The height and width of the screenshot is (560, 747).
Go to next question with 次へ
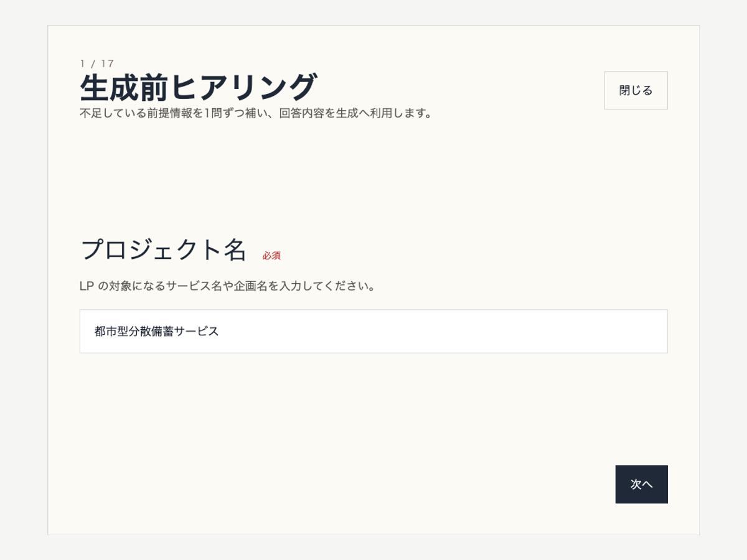click(x=641, y=484)
